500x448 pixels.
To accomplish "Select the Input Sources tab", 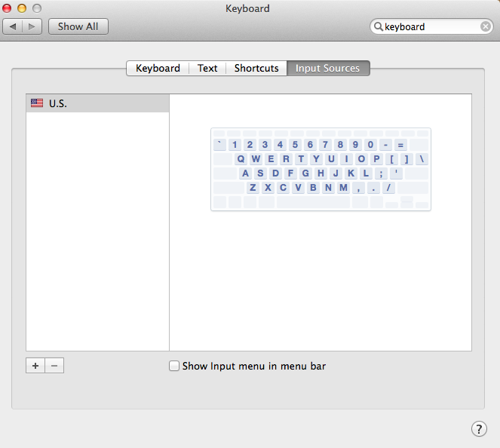I will [328, 68].
